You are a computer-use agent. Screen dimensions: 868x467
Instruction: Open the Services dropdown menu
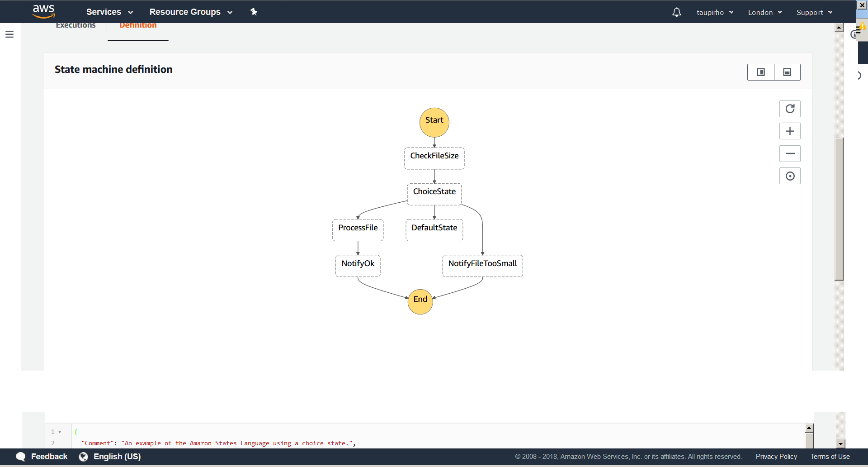click(109, 12)
